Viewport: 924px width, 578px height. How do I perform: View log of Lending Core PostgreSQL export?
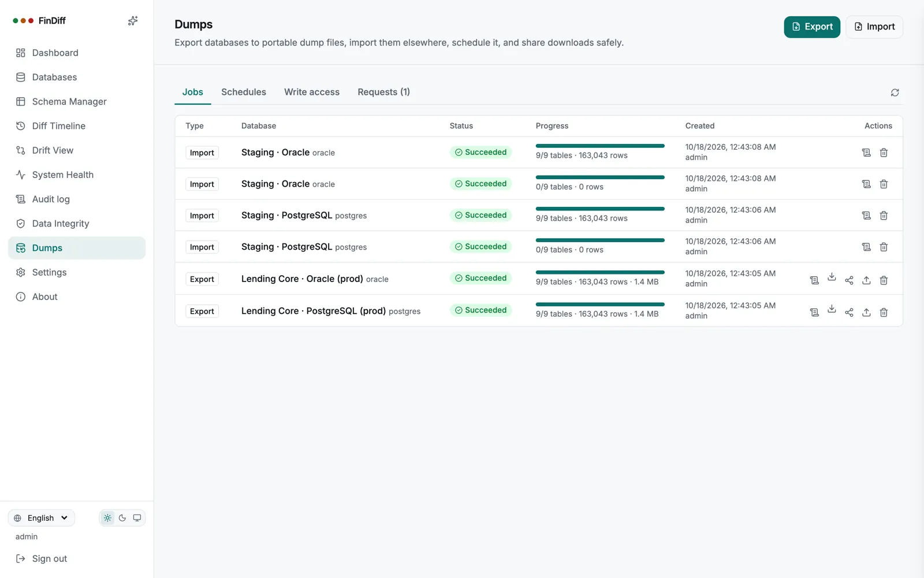click(814, 313)
